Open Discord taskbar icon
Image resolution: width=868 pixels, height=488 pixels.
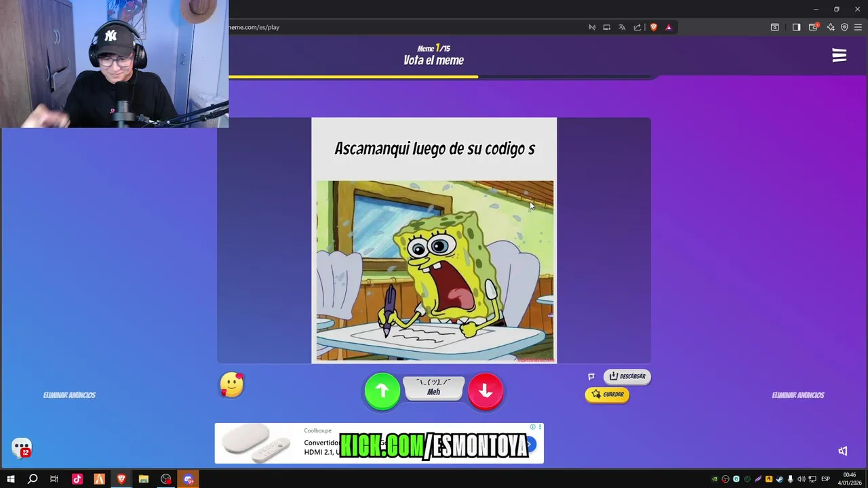click(189, 479)
